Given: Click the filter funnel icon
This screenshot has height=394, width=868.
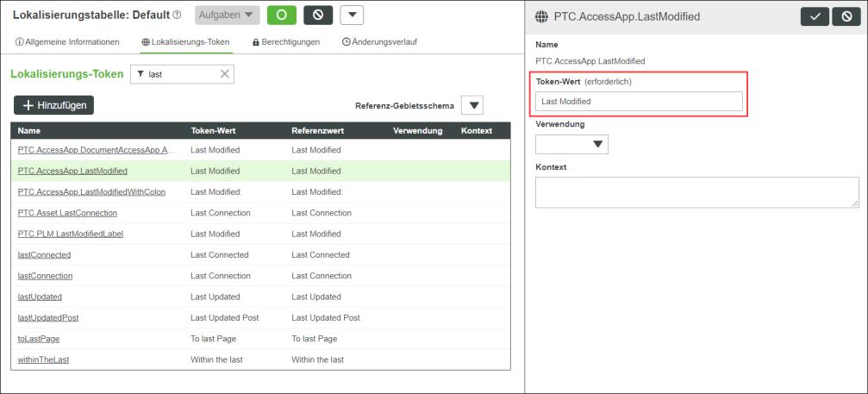Looking at the screenshot, I should (x=141, y=74).
